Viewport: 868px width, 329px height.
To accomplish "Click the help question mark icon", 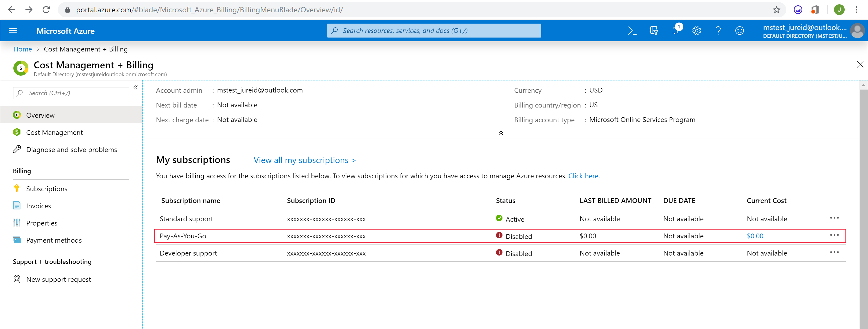I will (x=718, y=31).
